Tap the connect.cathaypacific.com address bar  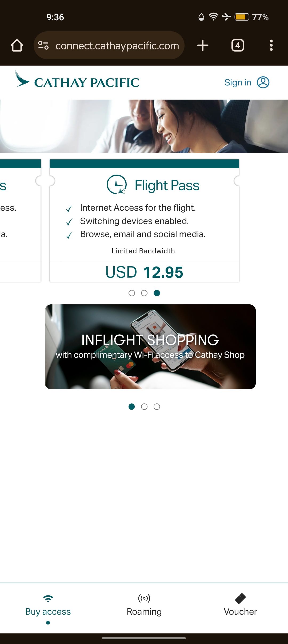click(x=117, y=46)
